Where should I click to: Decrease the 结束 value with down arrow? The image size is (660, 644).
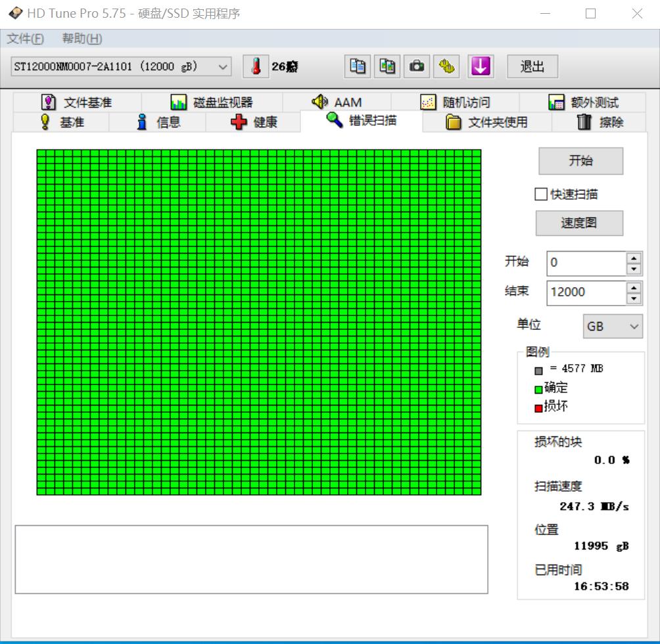coord(634,298)
